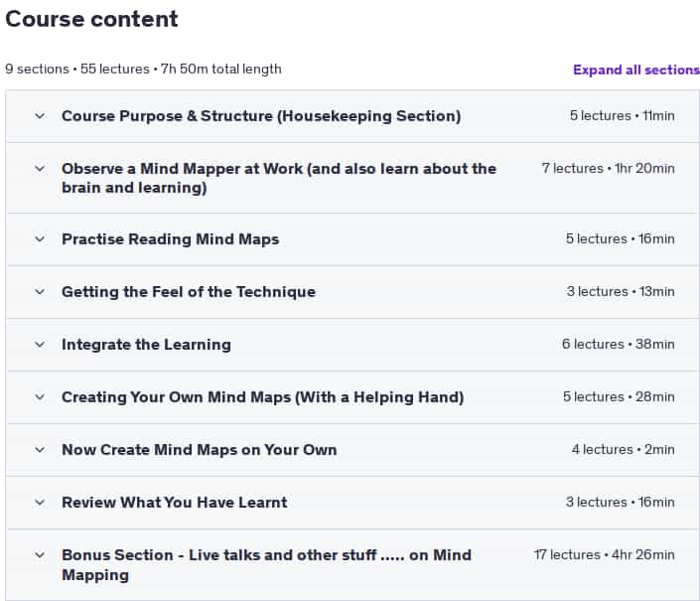The width and height of the screenshot is (700, 601).
Task: Open Review What You Have Learnt section title
Action: point(175,503)
